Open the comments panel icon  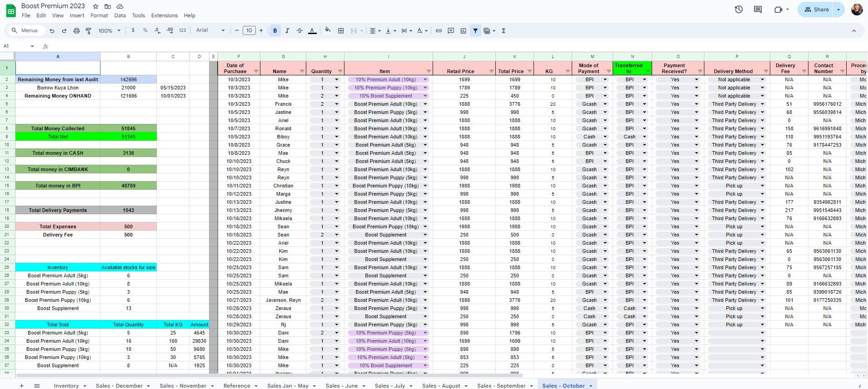[x=758, y=10]
